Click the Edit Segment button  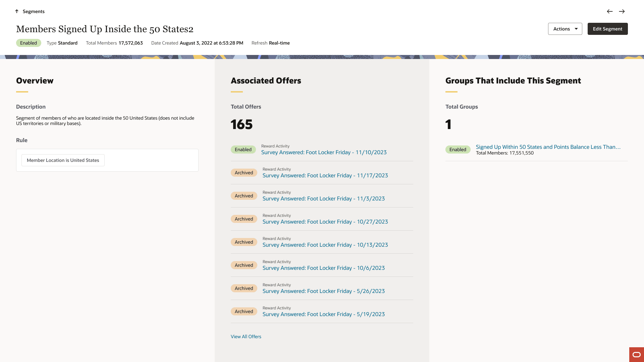point(607,29)
